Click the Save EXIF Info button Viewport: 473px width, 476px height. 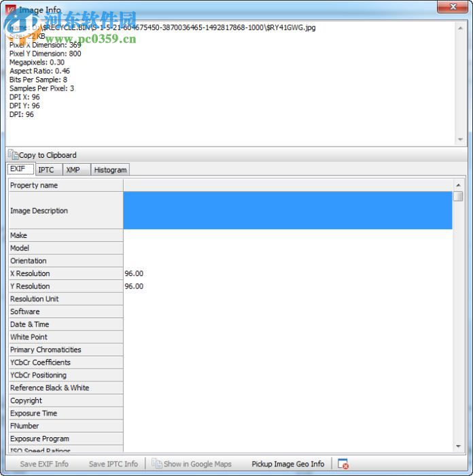point(44,464)
